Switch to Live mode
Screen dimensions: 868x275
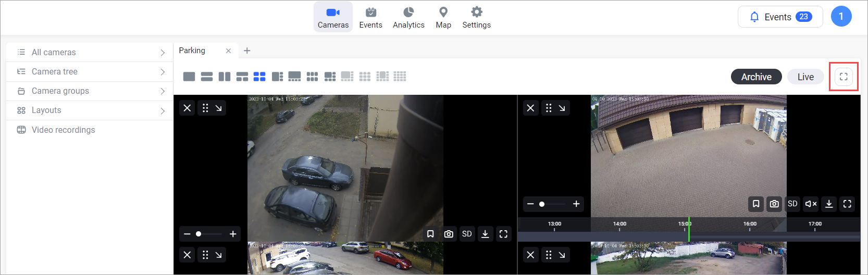pyautogui.click(x=805, y=77)
